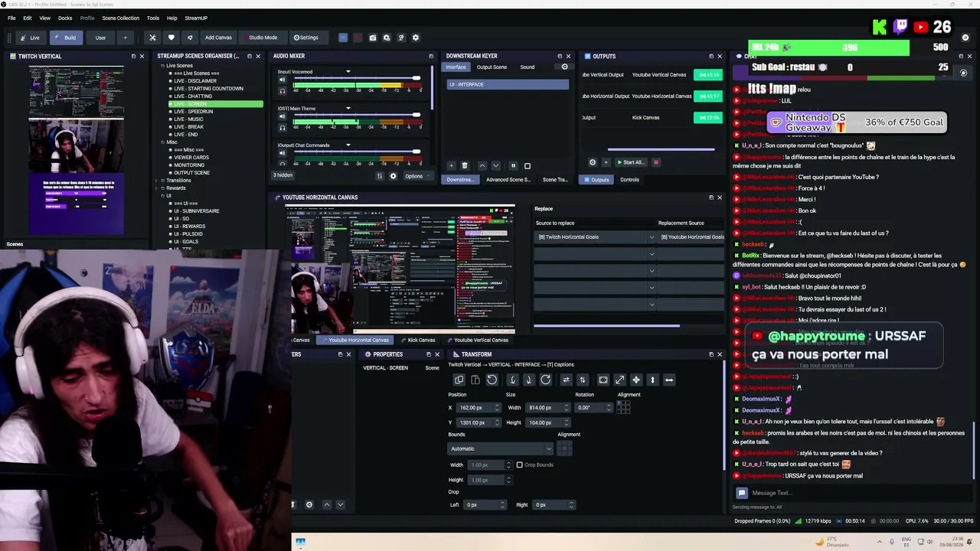This screenshot has width=980, height=551.
Task: Click the scissors icon in the toolbar
Action: click(x=152, y=37)
